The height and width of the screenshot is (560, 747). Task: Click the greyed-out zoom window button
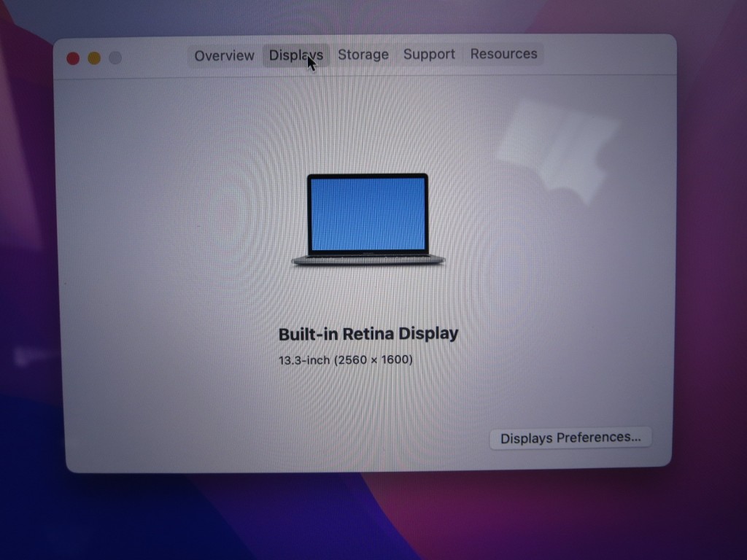[115, 58]
